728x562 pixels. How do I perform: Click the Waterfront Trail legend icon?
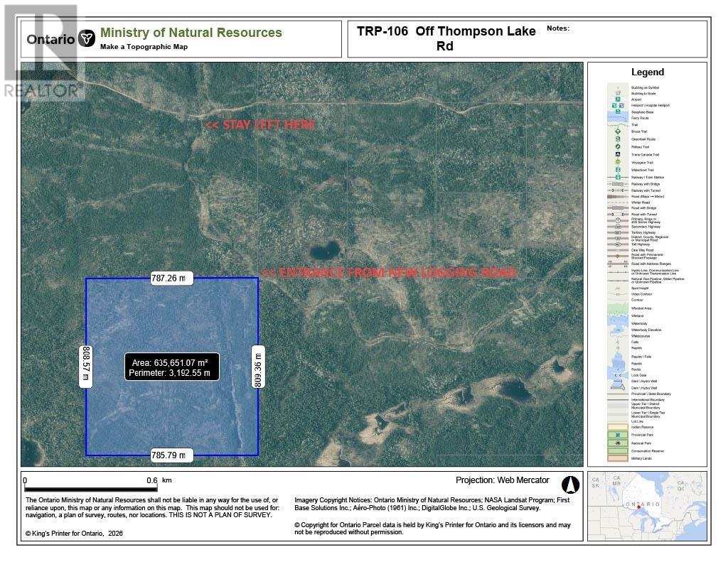(618, 169)
